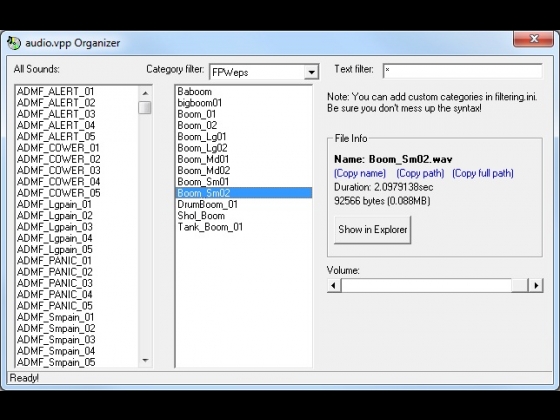
Task: Close the audio.vpp Organizer window
Action: point(534,38)
